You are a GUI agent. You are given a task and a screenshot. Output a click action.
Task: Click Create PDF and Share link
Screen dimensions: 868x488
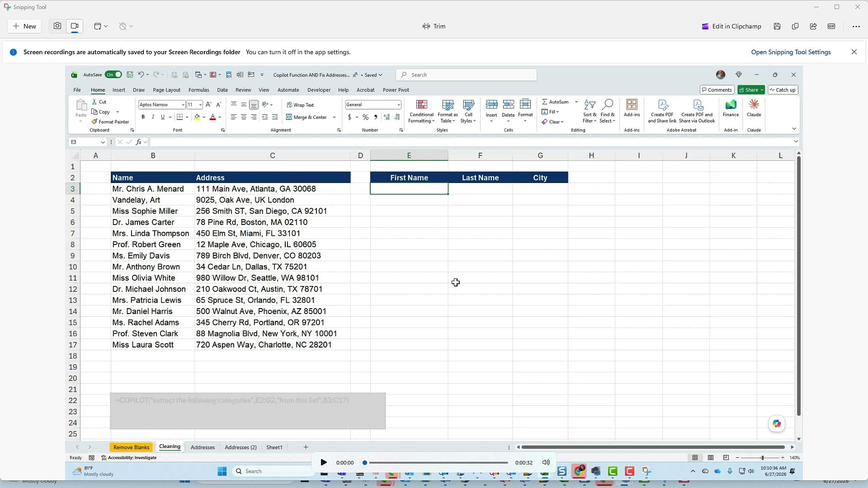[662, 111]
